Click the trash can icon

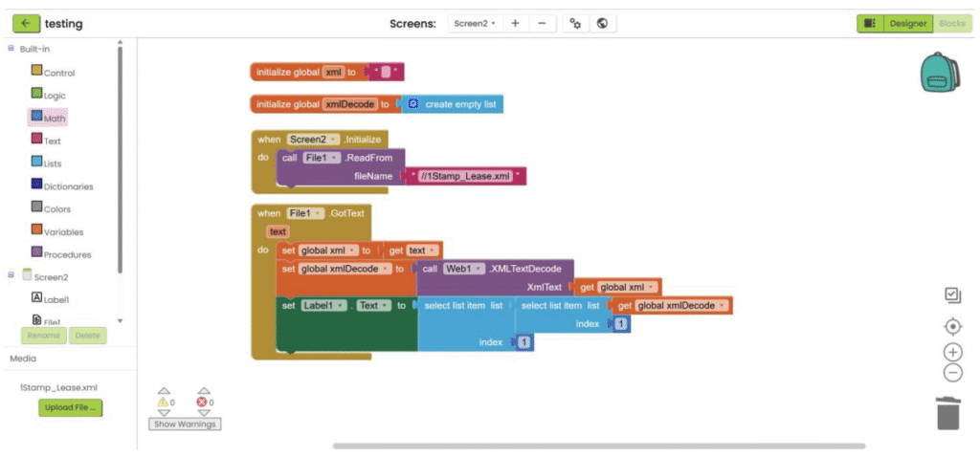[947, 413]
